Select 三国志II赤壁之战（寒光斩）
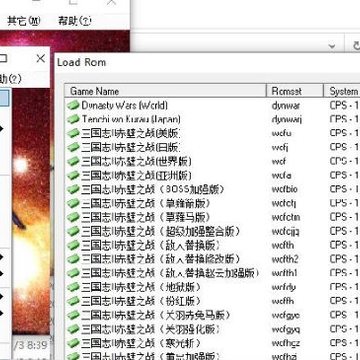 tap(141, 343)
